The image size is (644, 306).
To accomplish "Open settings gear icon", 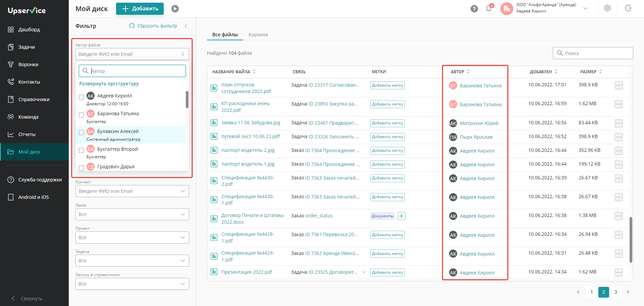I will 607,8.
